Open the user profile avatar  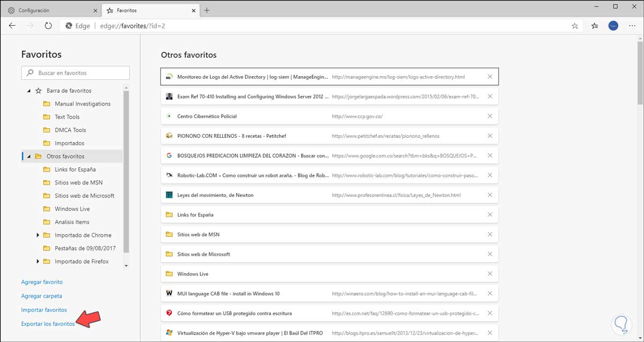click(x=613, y=25)
